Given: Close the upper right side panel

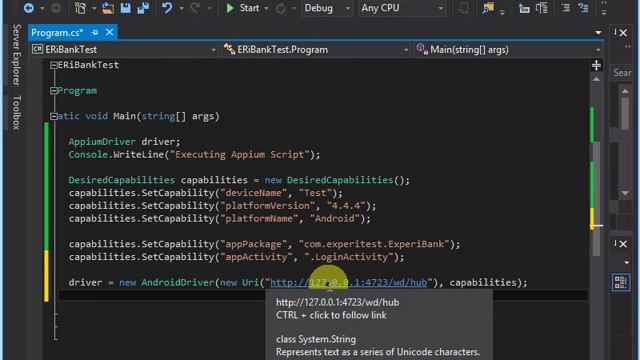Looking at the screenshot, I should [623, 33].
